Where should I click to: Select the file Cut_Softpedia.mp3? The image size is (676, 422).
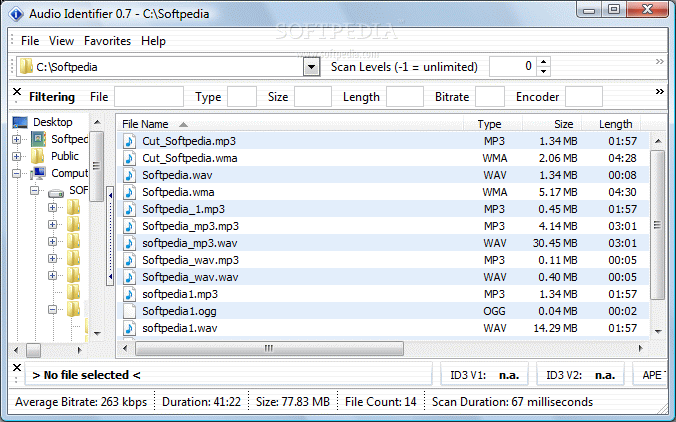[x=189, y=141]
